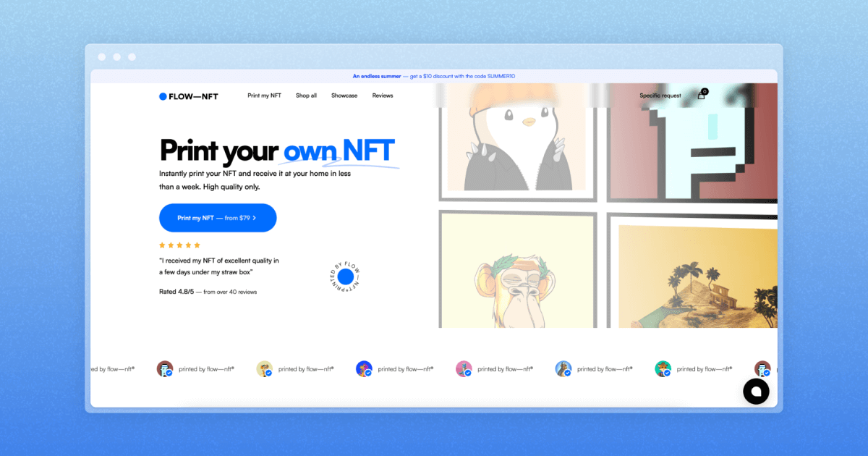
Task: Click the verified badge on the yellow avatar
Action: (269, 373)
